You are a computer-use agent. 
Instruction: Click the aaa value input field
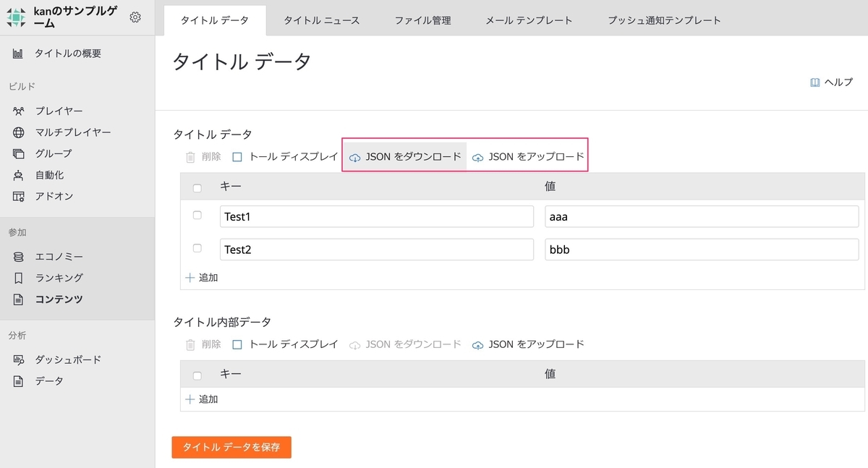[702, 216]
